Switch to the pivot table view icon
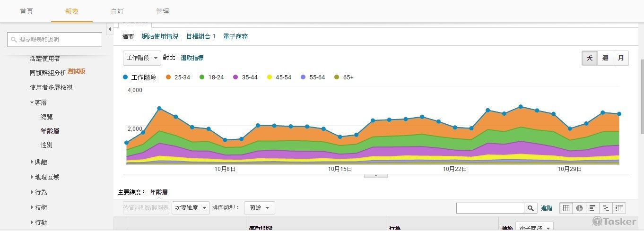This screenshot has height=231, width=644. click(619, 208)
